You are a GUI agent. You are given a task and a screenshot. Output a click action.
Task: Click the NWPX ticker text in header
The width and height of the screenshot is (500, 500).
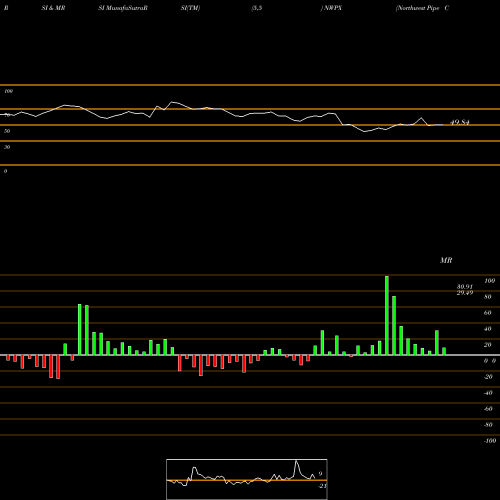(x=332, y=8)
